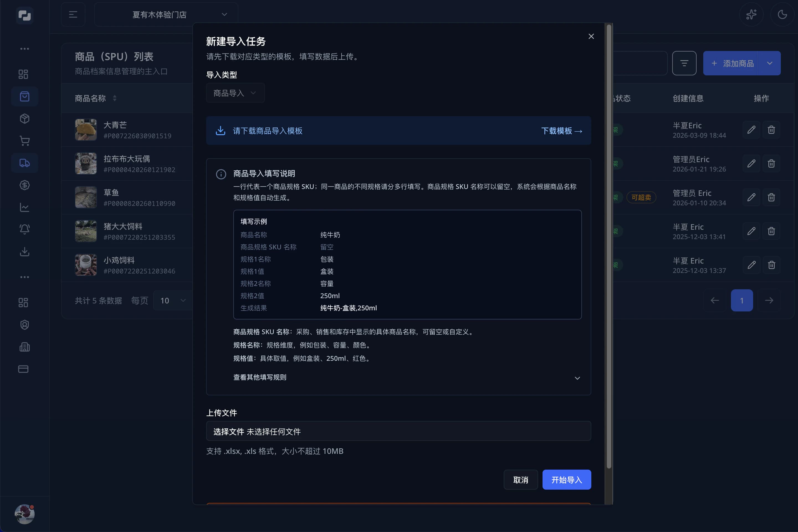Click the 开始导入 button
Viewport: 798px width, 532px height.
567,480
